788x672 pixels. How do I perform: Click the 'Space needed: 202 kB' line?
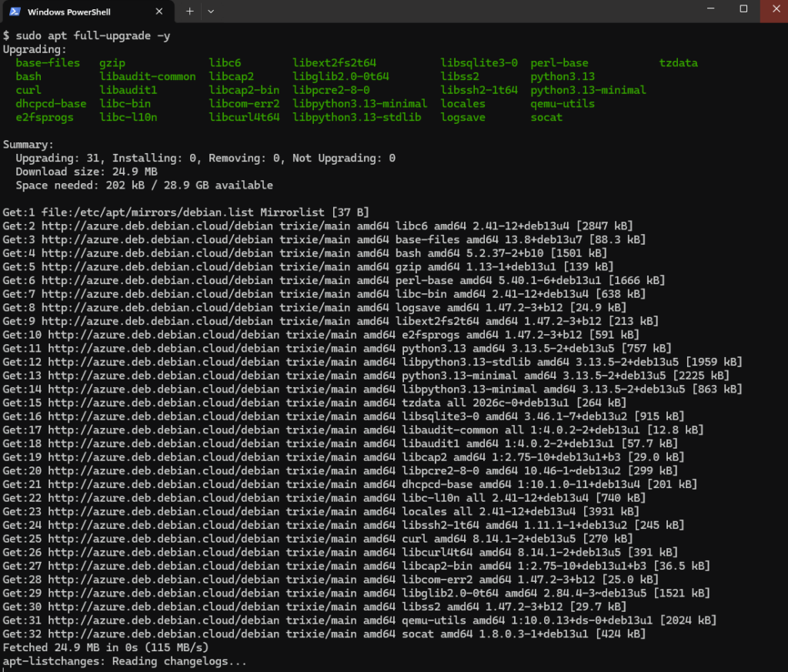tap(144, 186)
